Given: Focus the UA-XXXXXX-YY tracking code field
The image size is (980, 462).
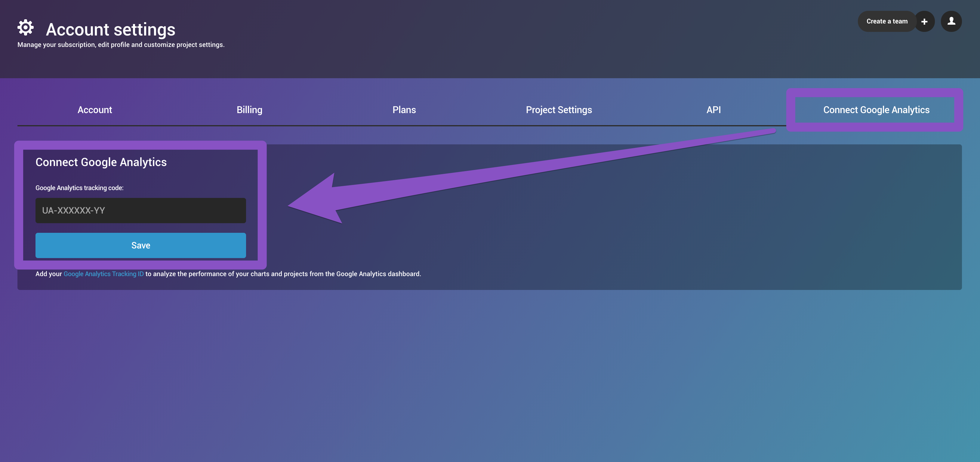Looking at the screenshot, I should (x=140, y=211).
